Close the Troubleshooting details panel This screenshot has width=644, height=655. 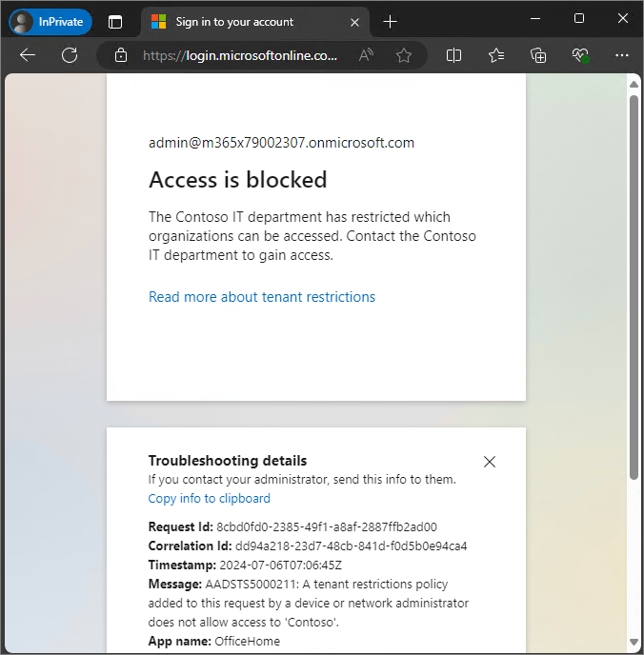tap(490, 462)
